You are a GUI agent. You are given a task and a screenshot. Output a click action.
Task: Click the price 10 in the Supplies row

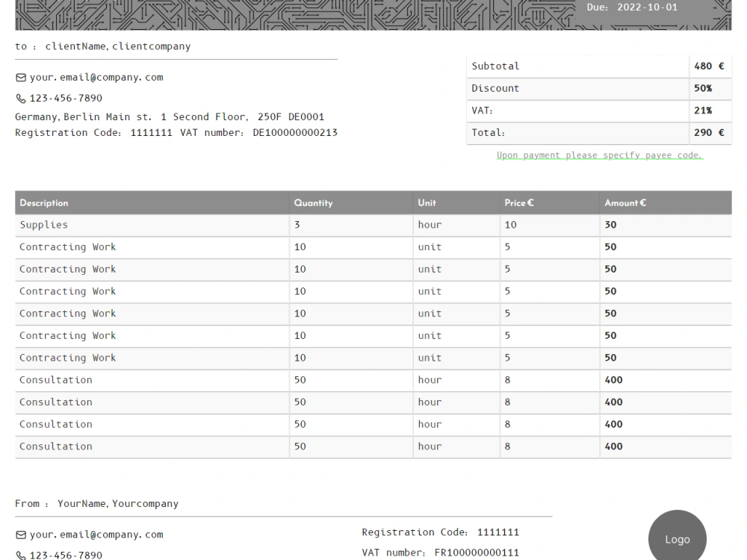[511, 225]
